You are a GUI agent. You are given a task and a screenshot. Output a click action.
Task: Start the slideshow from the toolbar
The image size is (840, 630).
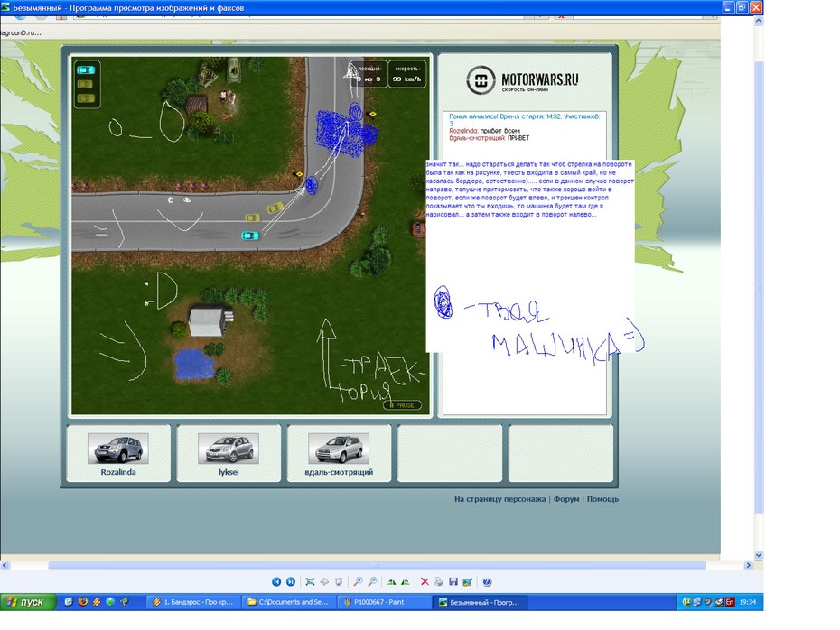339,582
